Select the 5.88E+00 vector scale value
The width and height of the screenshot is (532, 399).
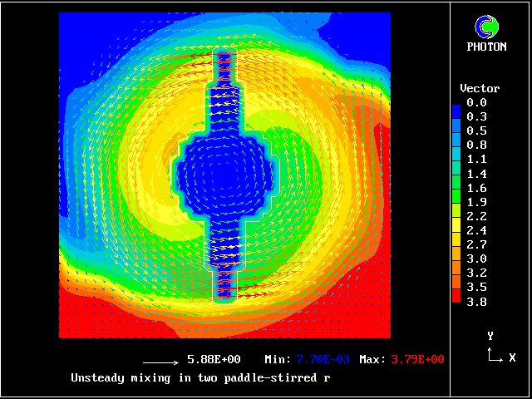[x=214, y=359]
